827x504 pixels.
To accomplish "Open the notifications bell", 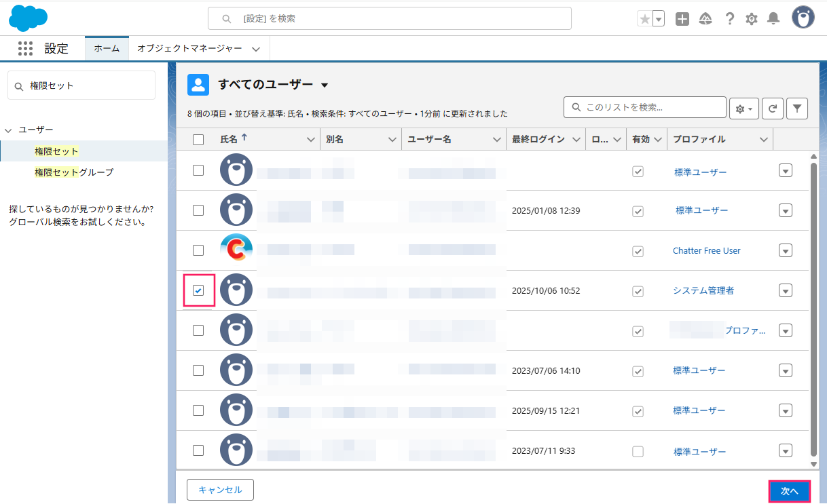I will click(x=773, y=19).
